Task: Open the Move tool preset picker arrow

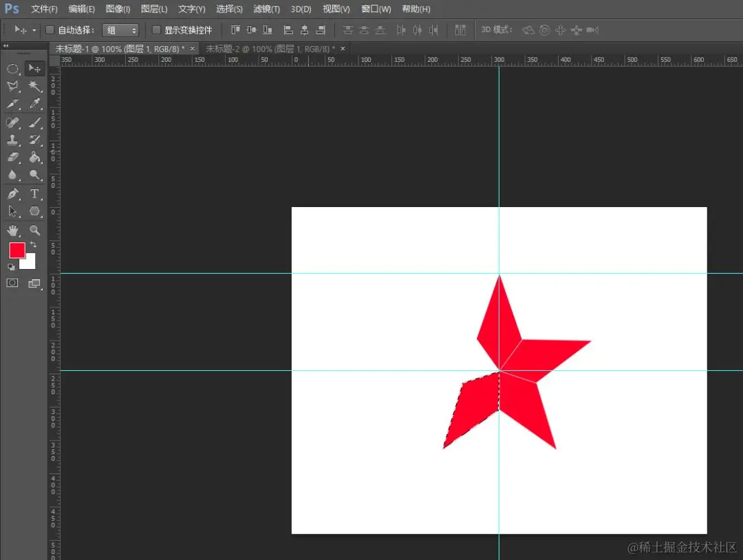Action: tap(34, 30)
